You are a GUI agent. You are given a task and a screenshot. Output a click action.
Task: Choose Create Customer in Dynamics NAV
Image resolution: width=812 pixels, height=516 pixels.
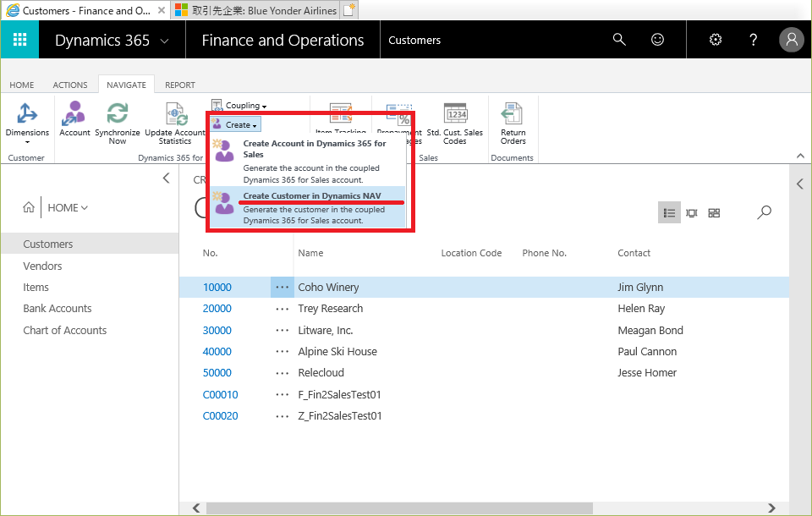[308, 207]
